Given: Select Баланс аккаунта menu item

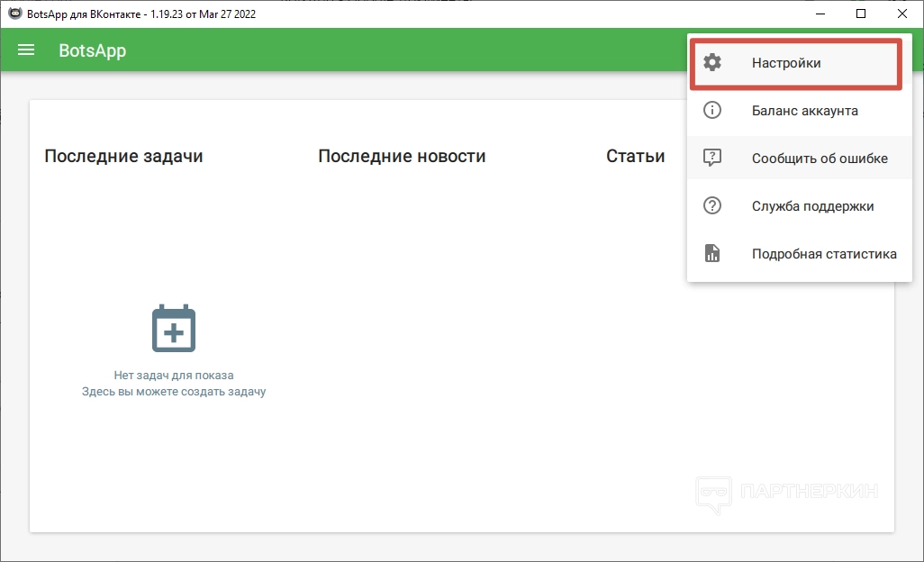Looking at the screenshot, I should click(x=800, y=110).
